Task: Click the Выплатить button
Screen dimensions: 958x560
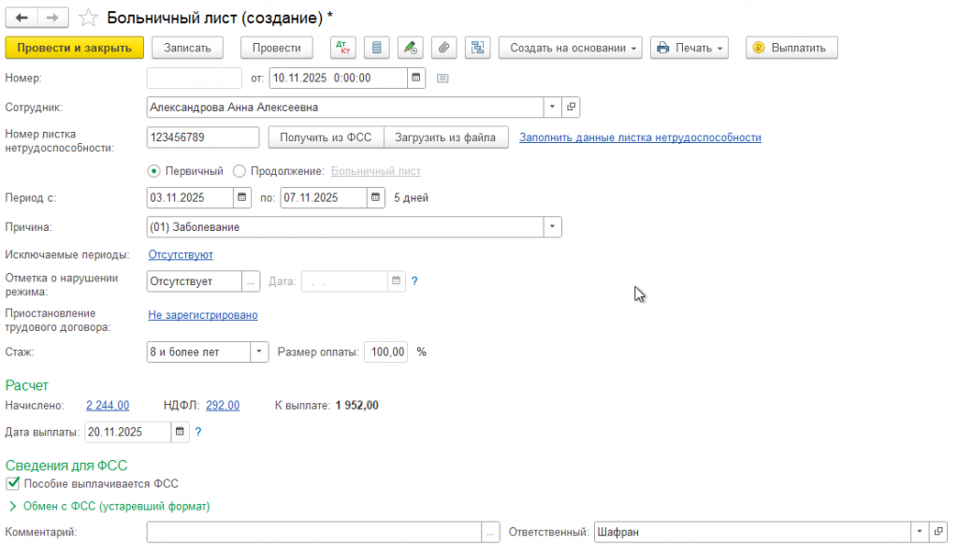Action: point(791,48)
